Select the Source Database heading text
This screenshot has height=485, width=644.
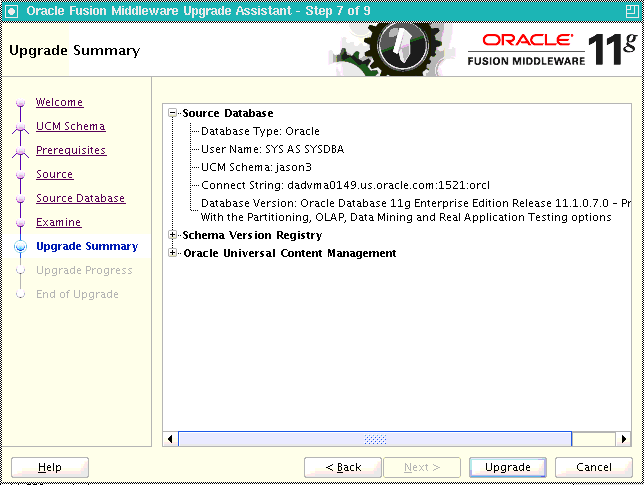point(228,113)
